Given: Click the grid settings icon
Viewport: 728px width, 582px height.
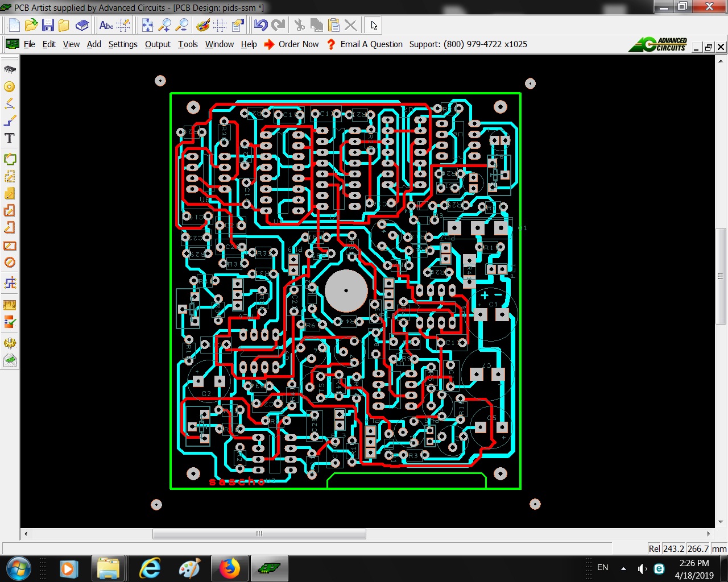Looking at the screenshot, I should point(220,25).
